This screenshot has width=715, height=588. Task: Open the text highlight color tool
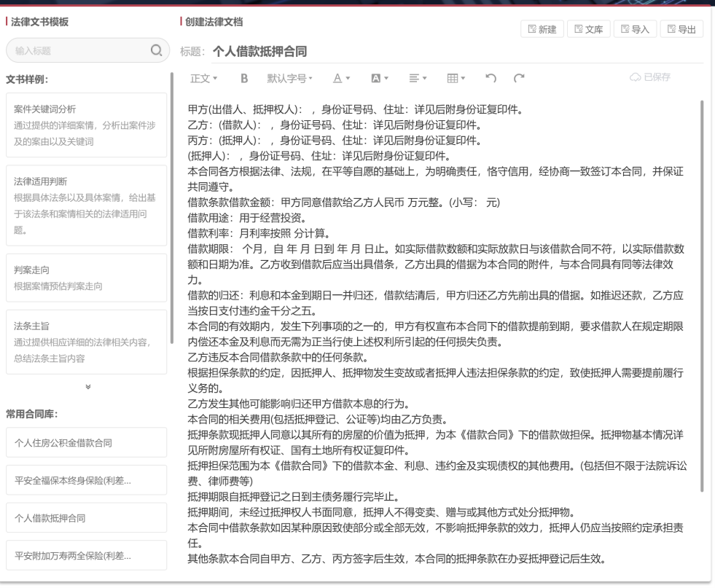(x=378, y=76)
